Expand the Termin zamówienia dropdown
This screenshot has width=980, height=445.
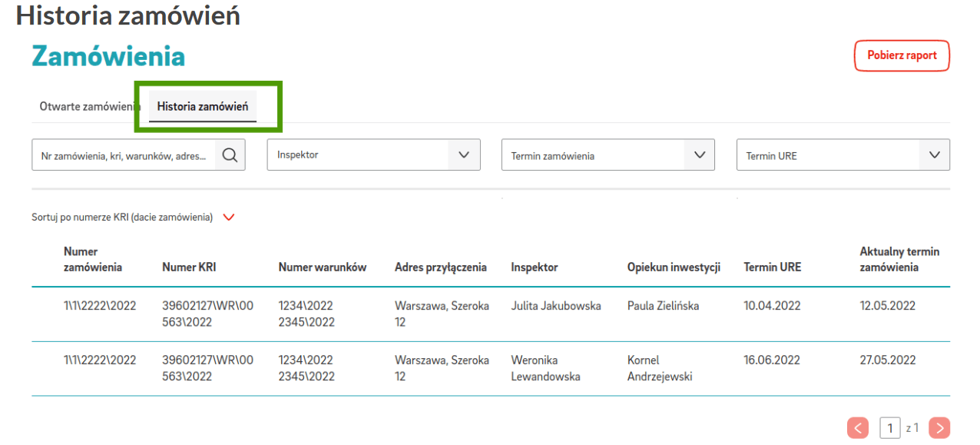(608, 154)
